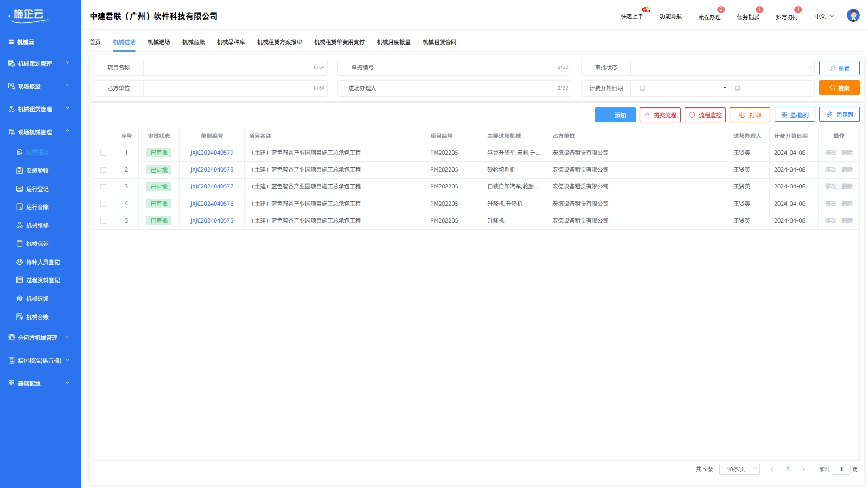
Task: Click the 固定列 pin columns button
Action: (x=839, y=115)
